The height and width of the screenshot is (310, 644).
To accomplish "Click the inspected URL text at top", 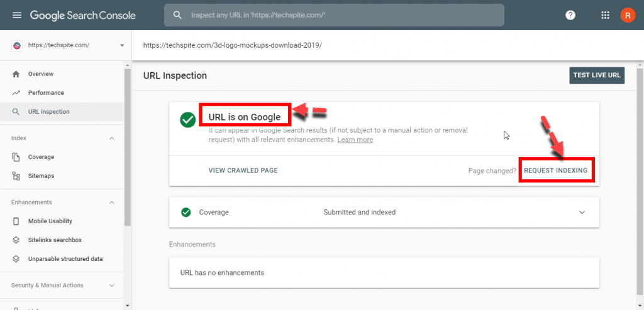I will pos(232,45).
